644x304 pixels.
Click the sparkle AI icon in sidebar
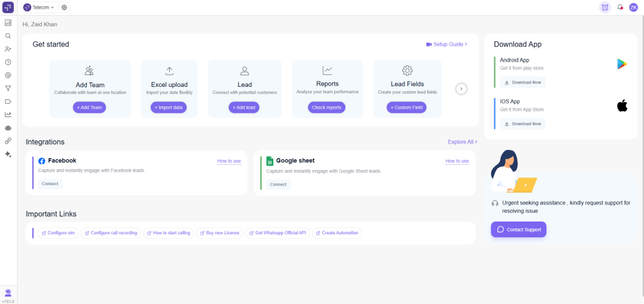point(8,154)
